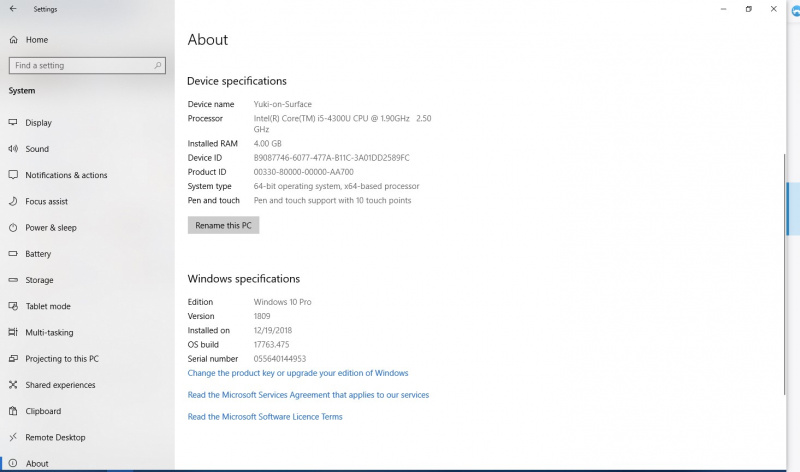Viewport: 800px width, 472px height.
Task: Click the Clipboard icon
Action: coord(13,411)
